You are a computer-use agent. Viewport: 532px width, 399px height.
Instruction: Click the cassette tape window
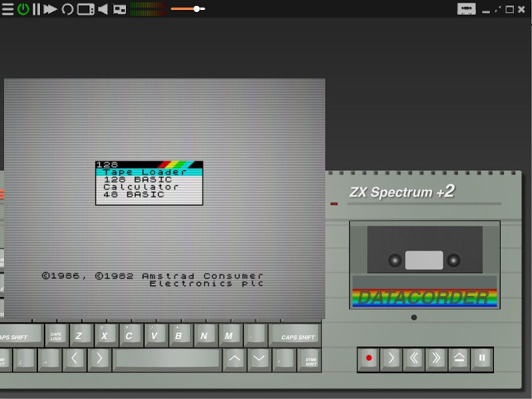click(x=425, y=249)
